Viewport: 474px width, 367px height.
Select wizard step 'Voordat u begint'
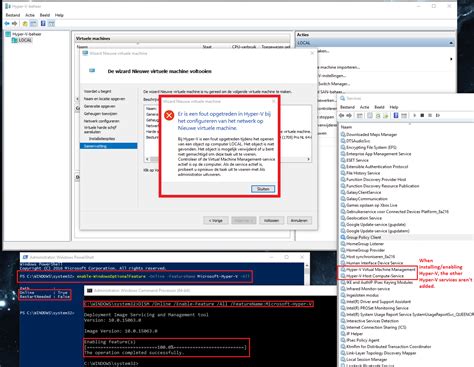pyautogui.click(x=97, y=91)
